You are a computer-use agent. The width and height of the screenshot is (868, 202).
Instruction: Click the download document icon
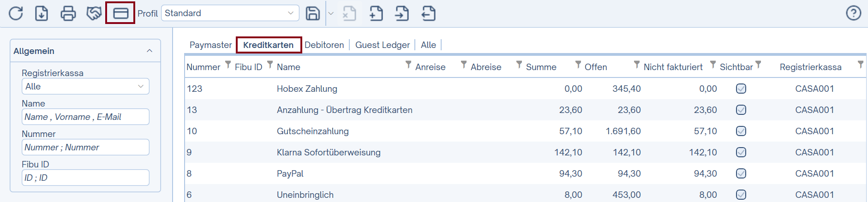tap(42, 13)
